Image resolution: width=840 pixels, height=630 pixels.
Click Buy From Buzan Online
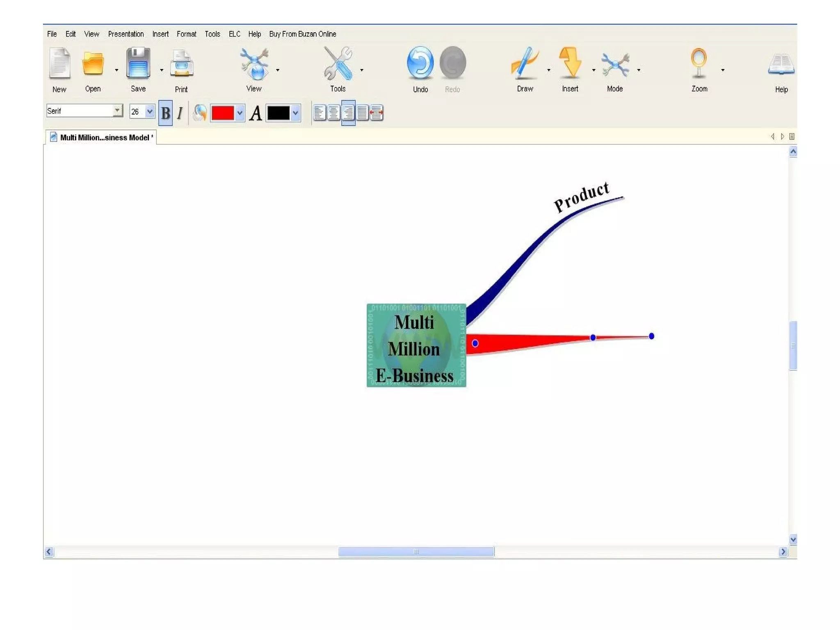coord(302,34)
